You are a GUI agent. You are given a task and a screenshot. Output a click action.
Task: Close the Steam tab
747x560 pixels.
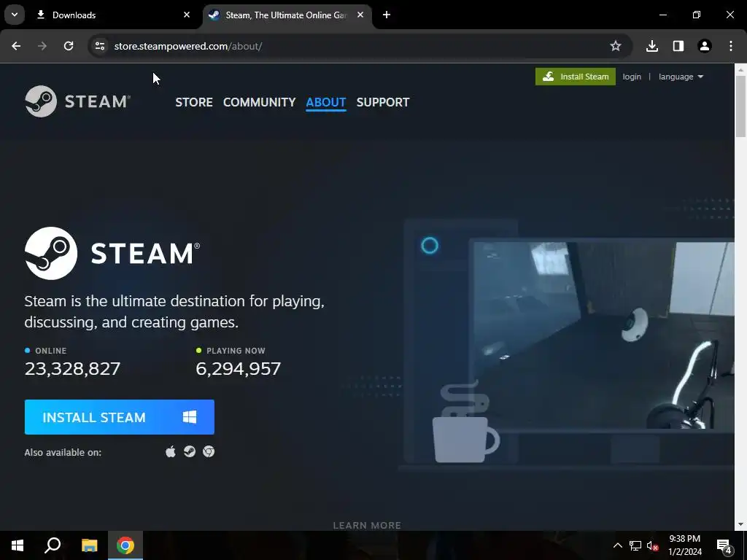point(360,15)
